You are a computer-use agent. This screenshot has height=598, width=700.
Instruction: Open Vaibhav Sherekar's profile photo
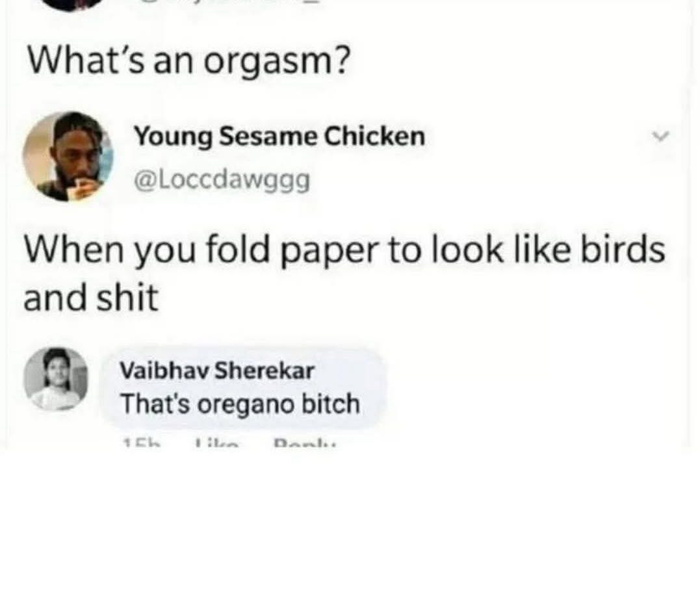point(57,379)
